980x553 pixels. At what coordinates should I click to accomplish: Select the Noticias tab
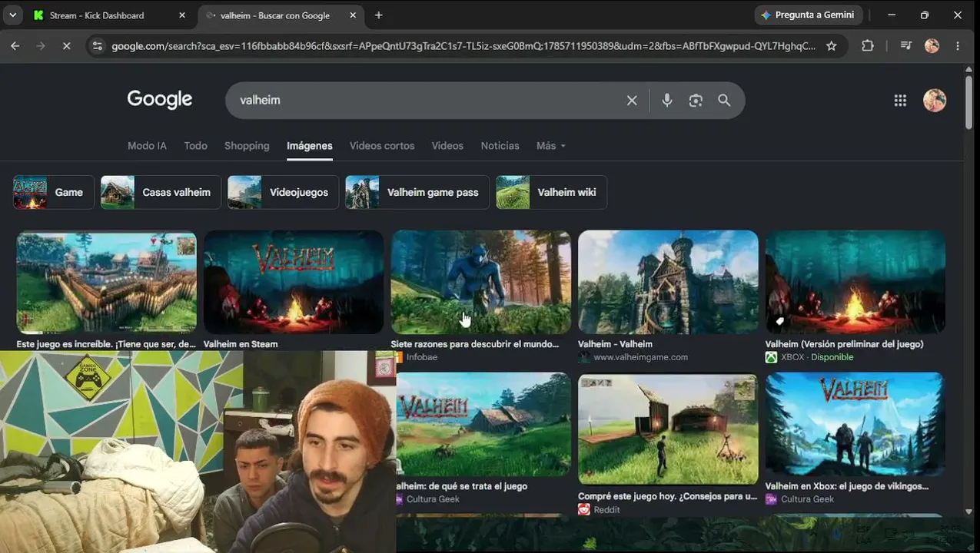point(500,146)
